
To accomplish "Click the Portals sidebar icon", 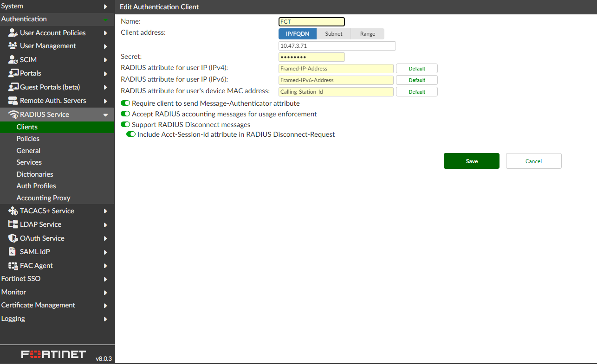I will click(13, 73).
